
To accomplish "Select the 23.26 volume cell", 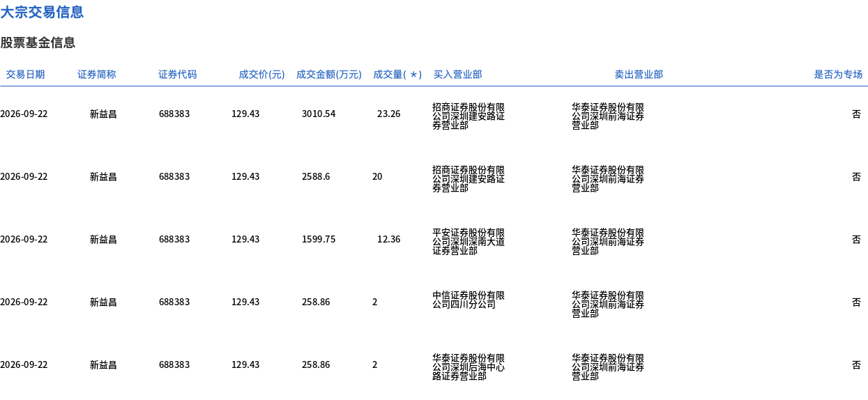I will point(389,114).
